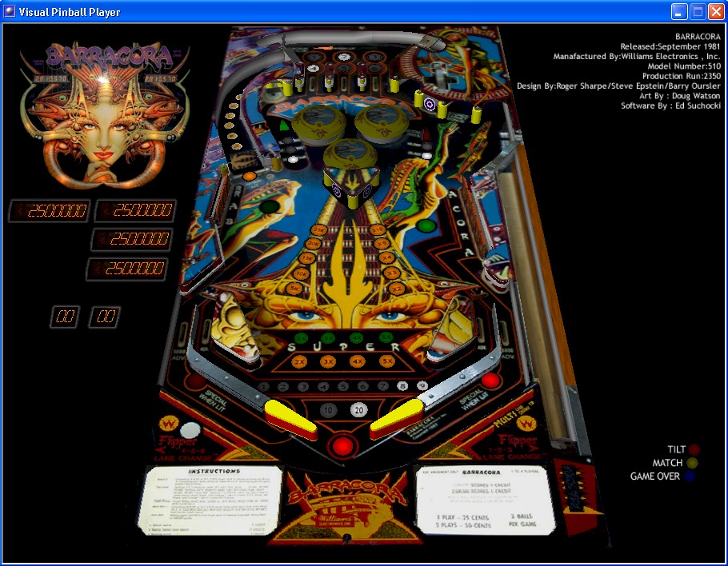Click the Williams Electronics manufacturer text line
Screen dimensions: 728x566
pyautogui.click(x=637, y=56)
